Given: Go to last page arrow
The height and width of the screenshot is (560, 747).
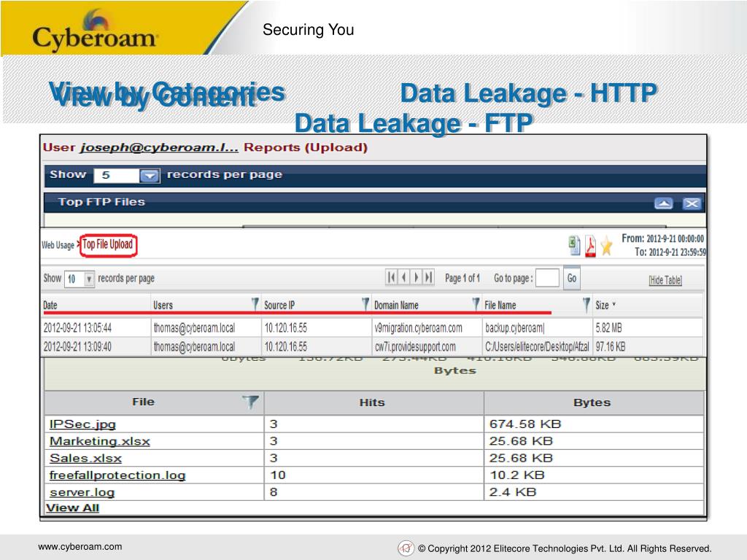Looking at the screenshot, I should (428, 277).
